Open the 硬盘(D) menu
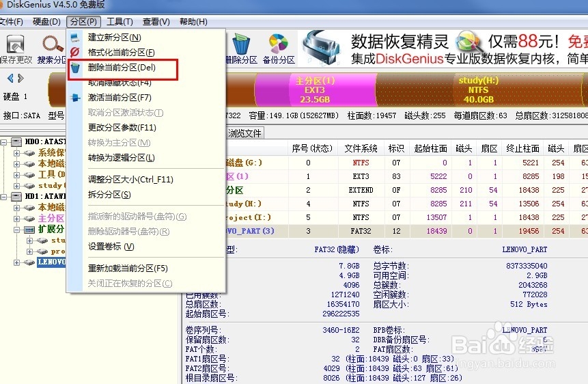 46,22
